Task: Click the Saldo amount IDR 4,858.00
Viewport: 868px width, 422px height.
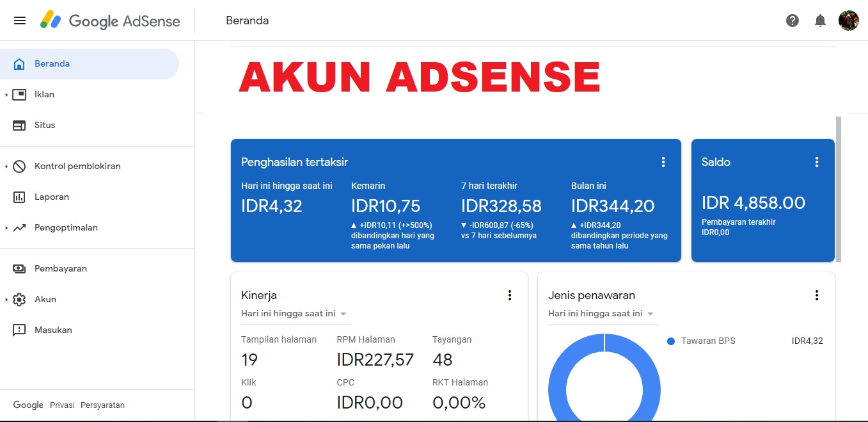Action: (x=754, y=203)
